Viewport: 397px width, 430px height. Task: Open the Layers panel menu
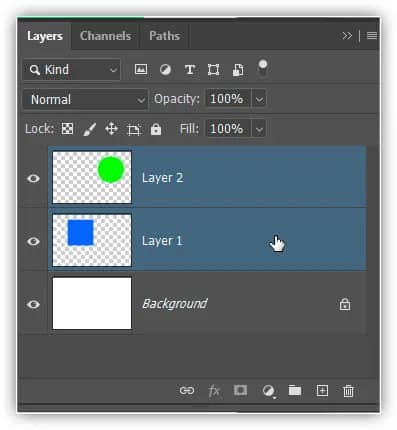pos(372,36)
